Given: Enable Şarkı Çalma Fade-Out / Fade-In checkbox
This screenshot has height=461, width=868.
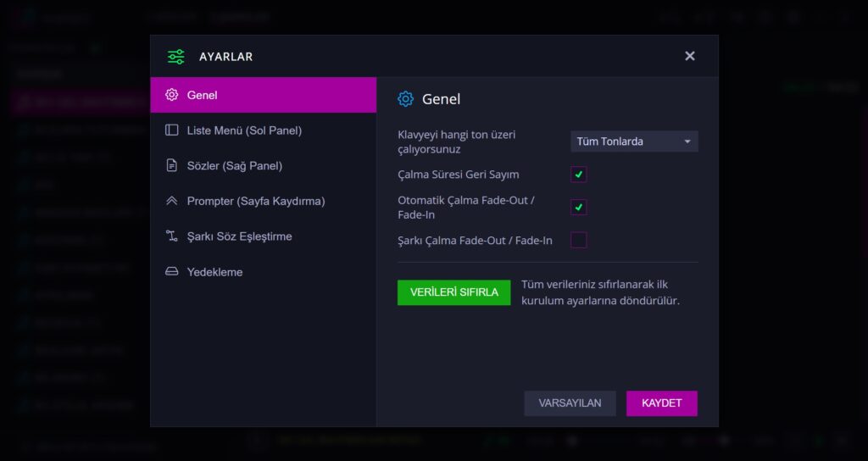Looking at the screenshot, I should pos(578,240).
